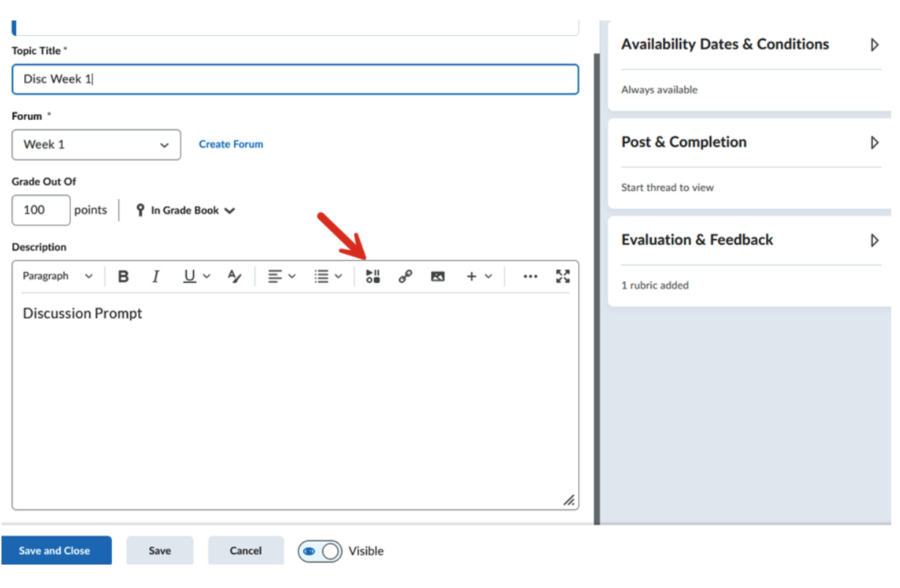This screenshot has width=900, height=588.
Task: Open the fullscreen editor mode icon
Action: coord(562,276)
